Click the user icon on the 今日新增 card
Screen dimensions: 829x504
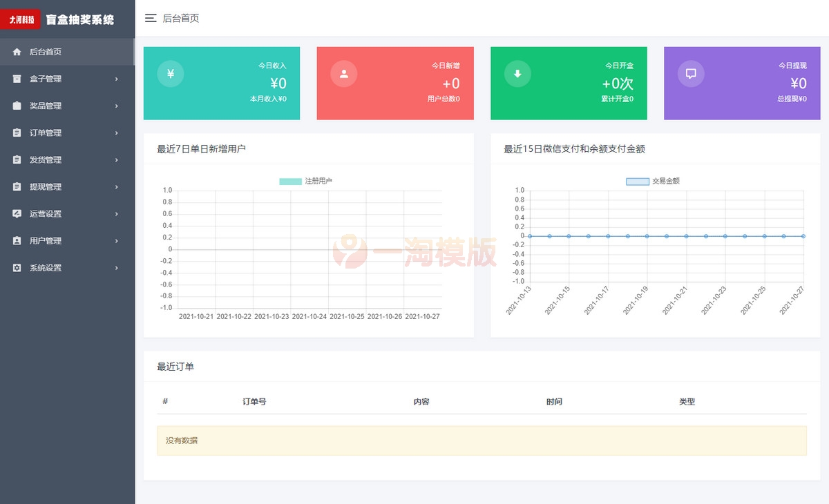point(343,73)
